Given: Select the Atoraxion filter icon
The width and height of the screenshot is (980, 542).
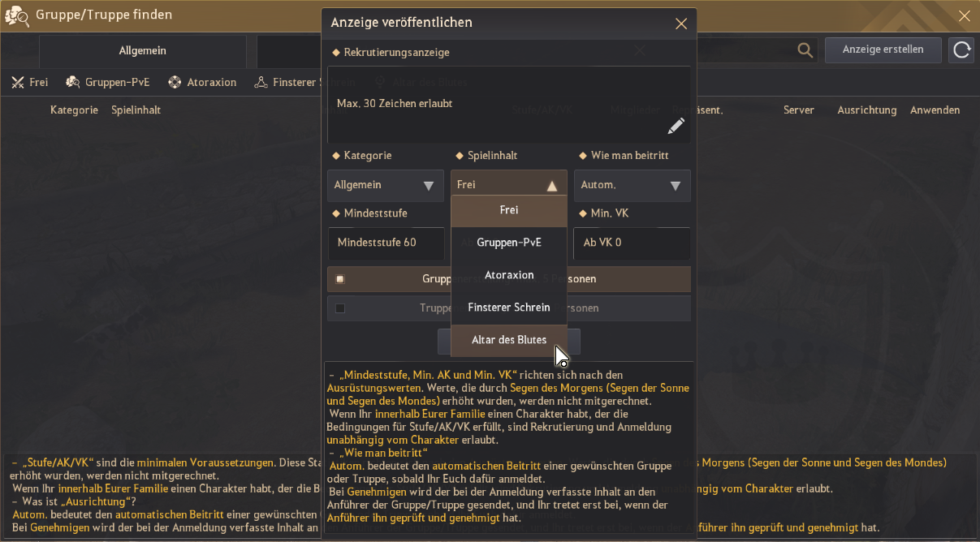Looking at the screenshot, I should [175, 82].
